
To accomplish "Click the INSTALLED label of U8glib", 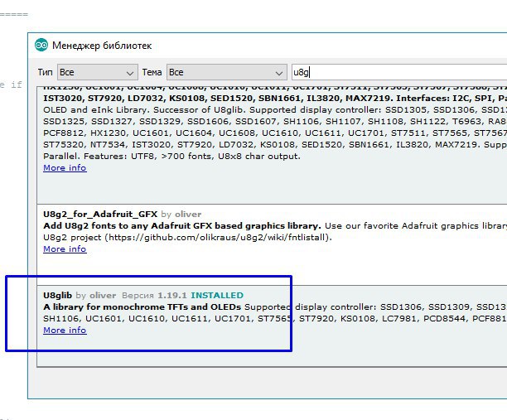I will (x=217, y=295).
